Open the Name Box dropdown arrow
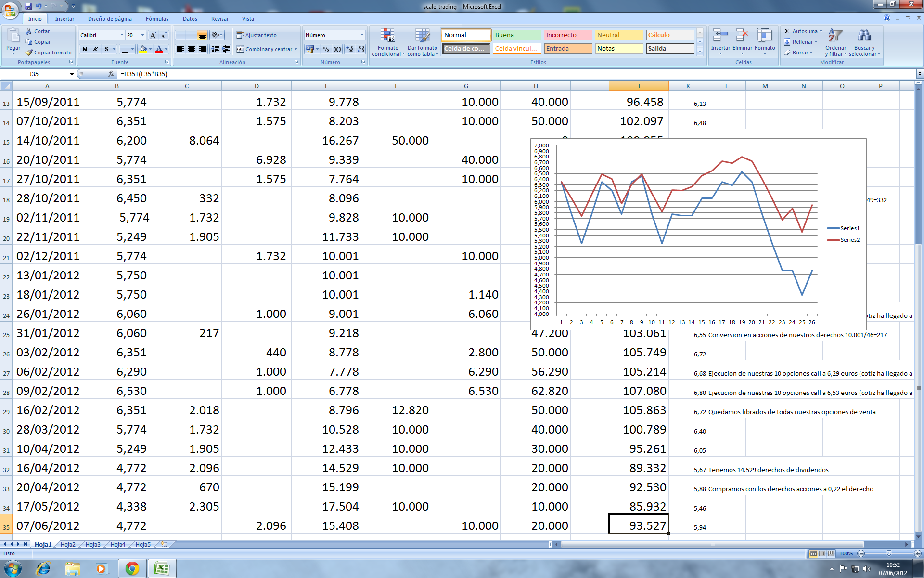Image resolution: width=924 pixels, height=578 pixels. 72,74
